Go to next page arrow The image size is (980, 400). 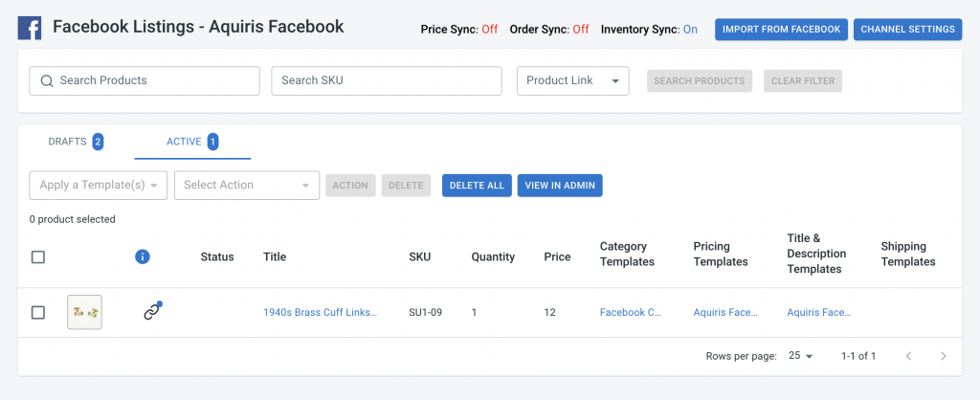click(943, 356)
